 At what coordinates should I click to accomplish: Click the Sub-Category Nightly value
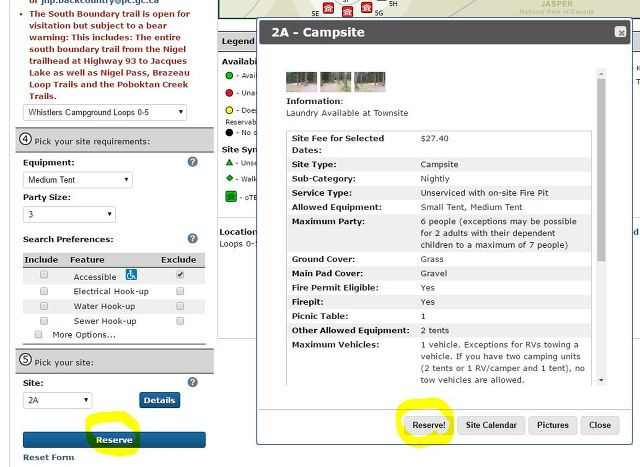pos(435,179)
